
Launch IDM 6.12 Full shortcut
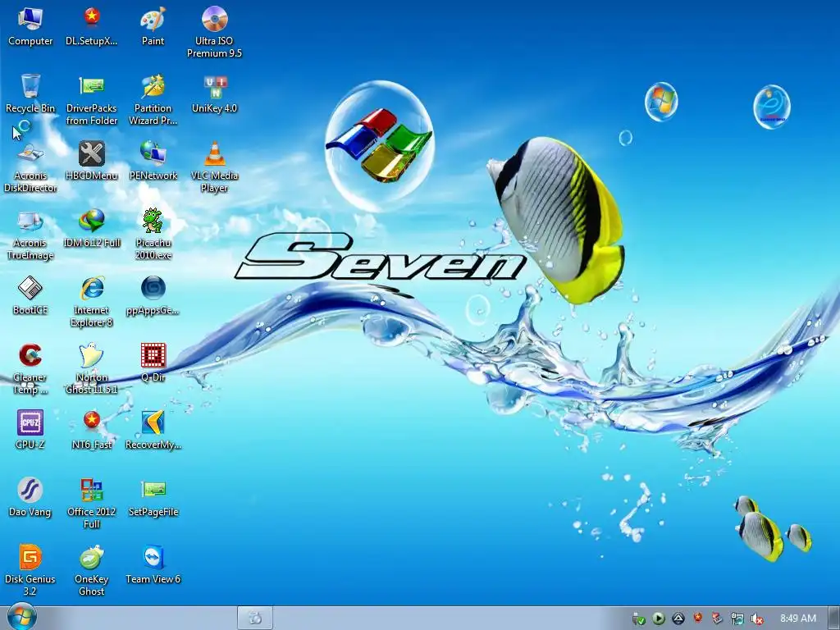click(92, 228)
